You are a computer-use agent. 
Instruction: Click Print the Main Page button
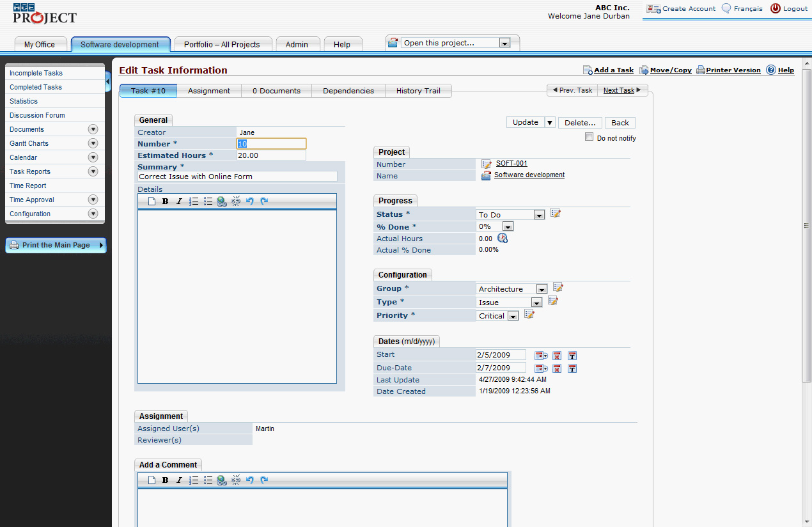[56, 245]
